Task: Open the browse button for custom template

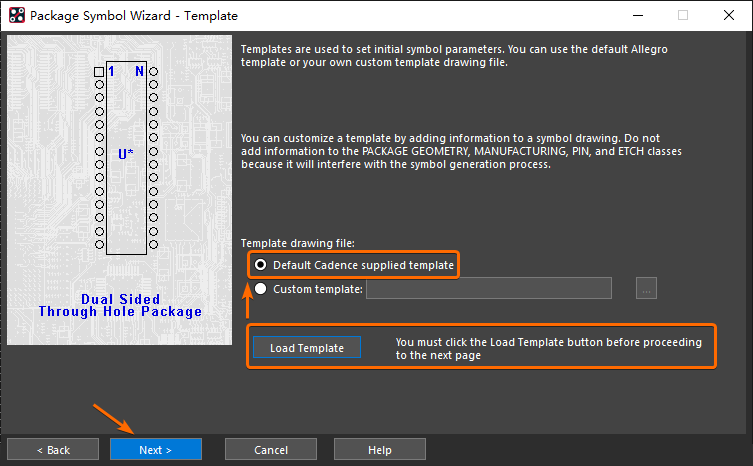Action: (x=646, y=289)
